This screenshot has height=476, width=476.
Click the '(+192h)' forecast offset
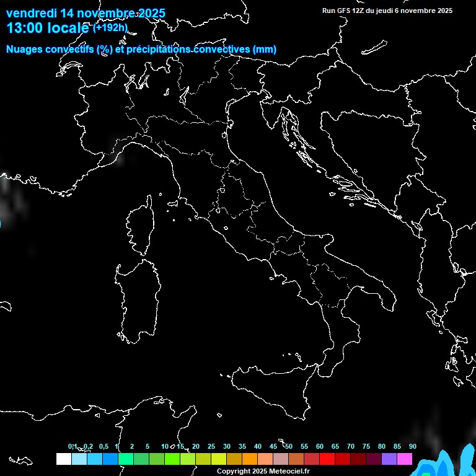click(x=110, y=28)
